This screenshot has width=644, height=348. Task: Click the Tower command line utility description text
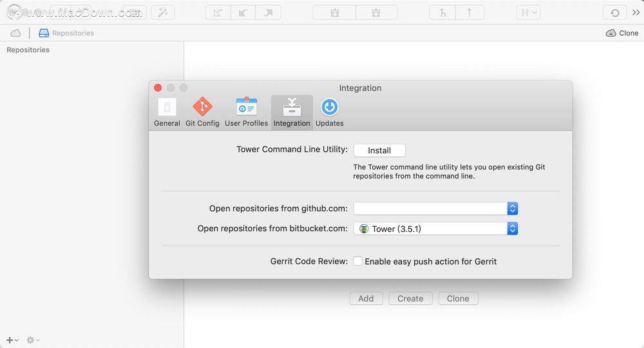coord(449,171)
